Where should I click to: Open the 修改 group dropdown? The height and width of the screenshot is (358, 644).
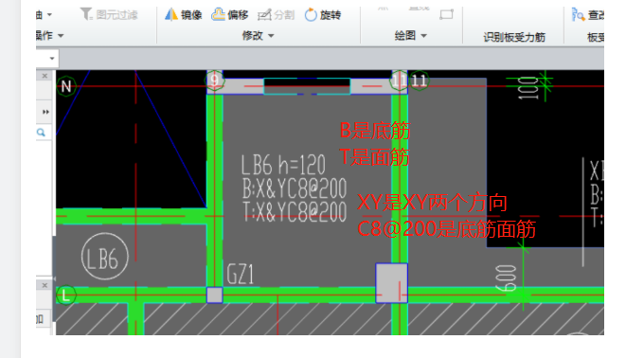coord(258,36)
